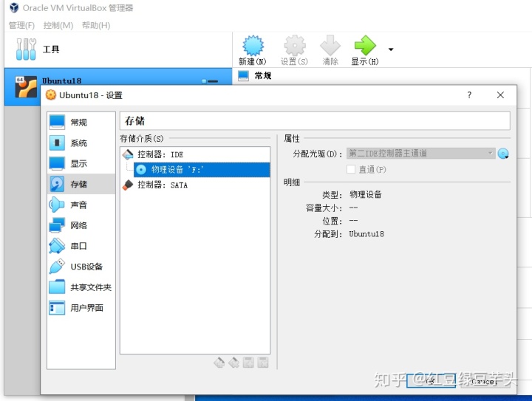This screenshot has height=401, width=532.
Task: Click the User Interface (用户界面) icon
Action: [x=57, y=308]
